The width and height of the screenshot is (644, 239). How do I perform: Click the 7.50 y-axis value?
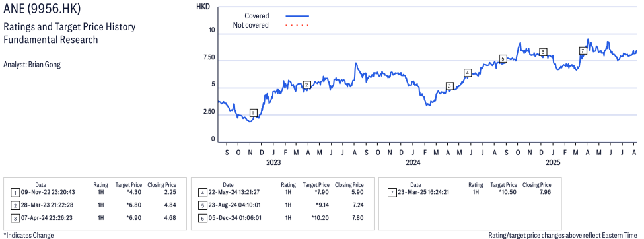click(x=209, y=57)
